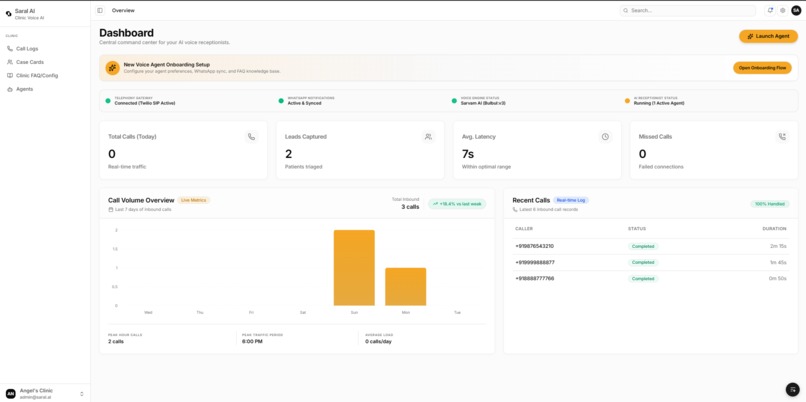The width and height of the screenshot is (806, 402).
Task: Open the Agents sidebar item
Action: click(45, 89)
